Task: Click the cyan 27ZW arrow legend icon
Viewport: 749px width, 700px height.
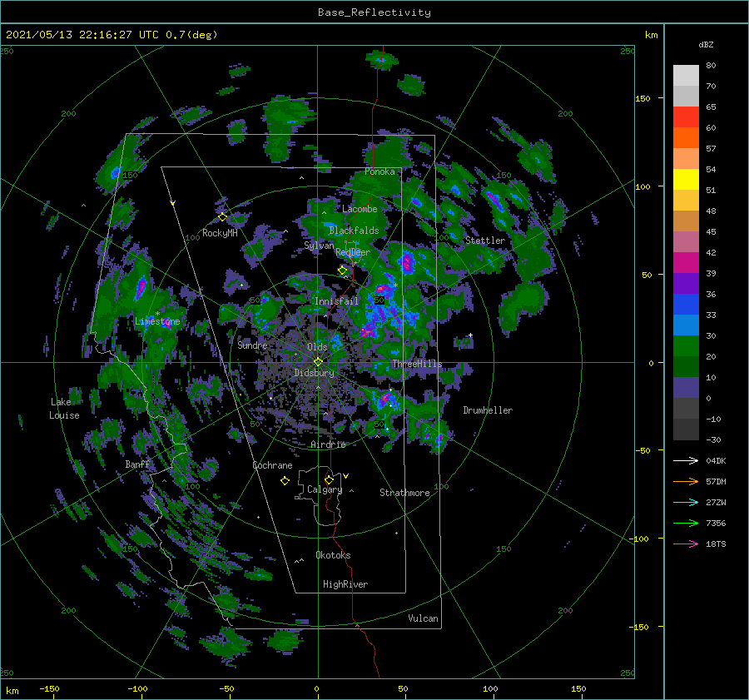Action: 686,502
